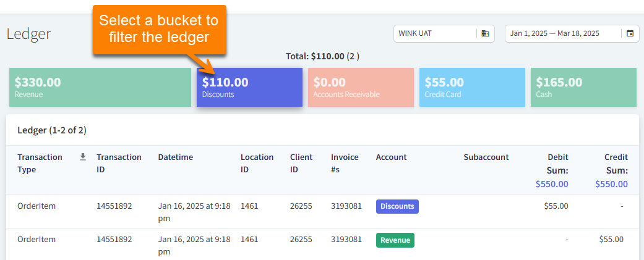Click the download icon beside Transaction Type
644x260 pixels.
83,157
